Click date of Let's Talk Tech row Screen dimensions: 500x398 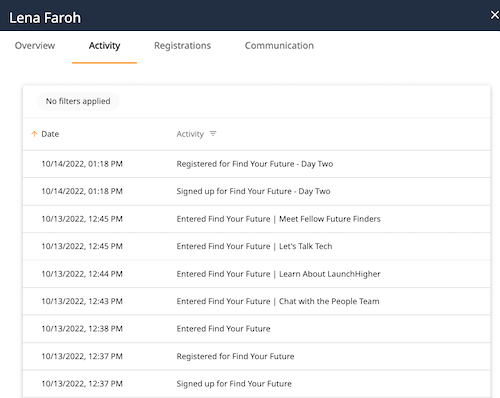click(x=82, y=246)
